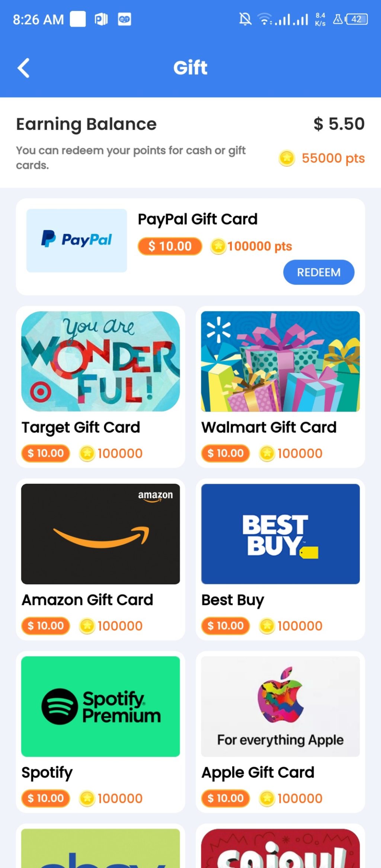Choose the Spotify Premium card image

tap(100, 707)
